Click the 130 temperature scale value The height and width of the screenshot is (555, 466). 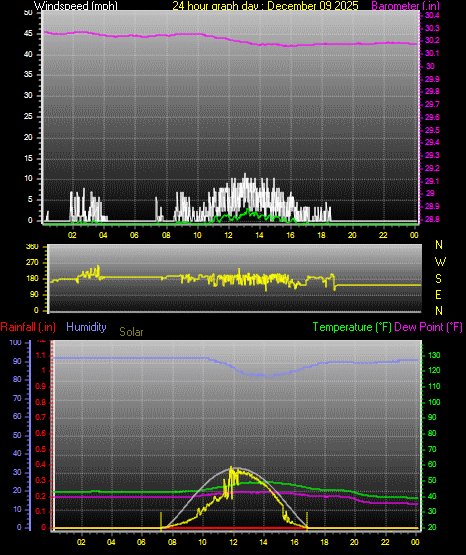click(x=435, y=355)
